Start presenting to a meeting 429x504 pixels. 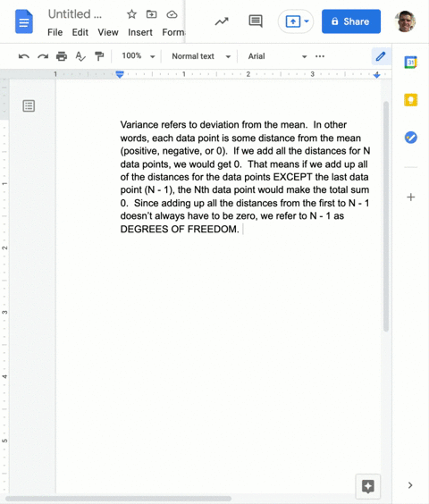[292, 21]
